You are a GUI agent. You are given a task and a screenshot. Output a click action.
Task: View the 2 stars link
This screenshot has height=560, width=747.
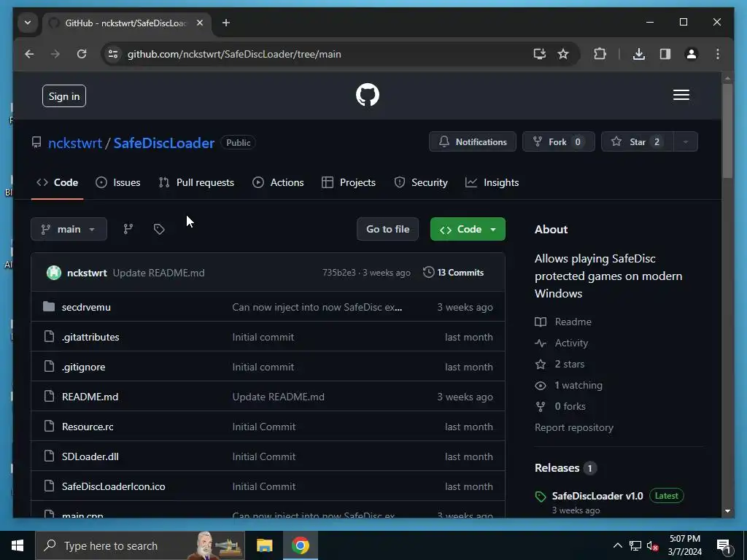pyautogui.click(x=560, y=365)
